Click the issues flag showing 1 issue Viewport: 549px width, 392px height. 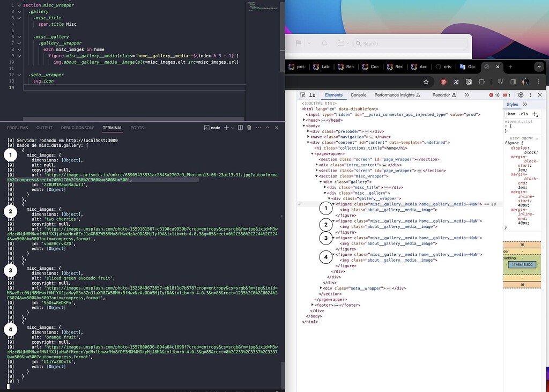(506, 95)
